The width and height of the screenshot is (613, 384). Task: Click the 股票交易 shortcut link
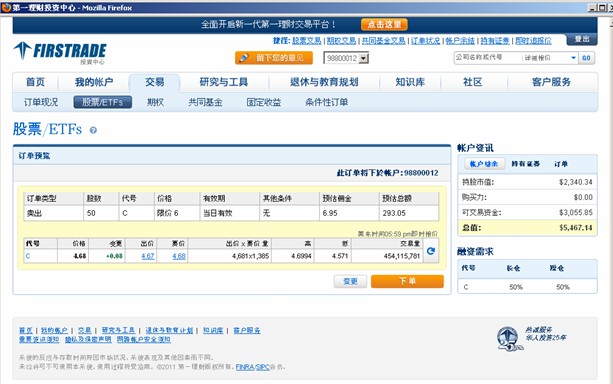[x=306, y=41]
